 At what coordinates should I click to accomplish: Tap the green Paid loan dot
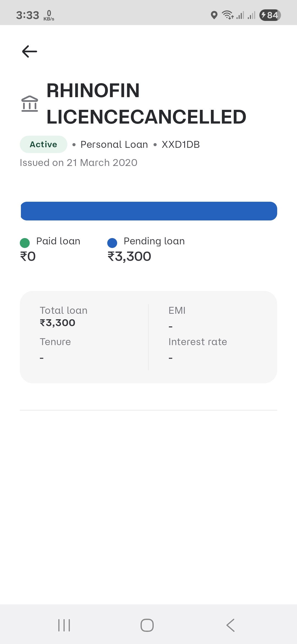(x=25, y=243)
